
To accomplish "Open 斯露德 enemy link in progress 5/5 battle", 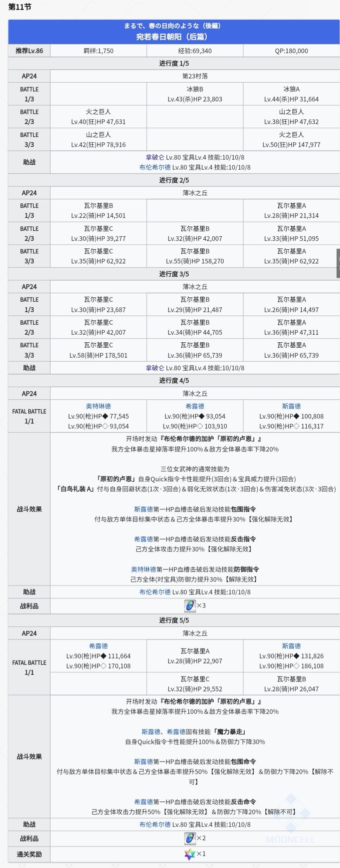I will 291,646.
